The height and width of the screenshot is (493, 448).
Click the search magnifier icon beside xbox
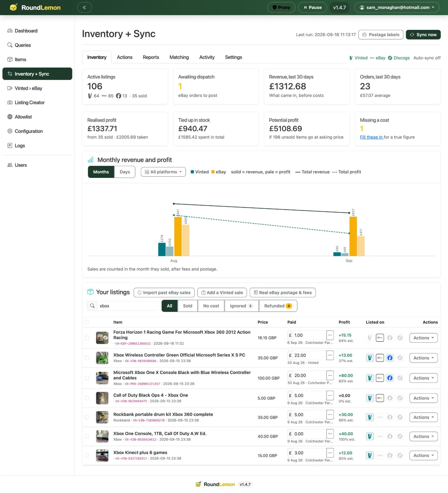pos(92,306)
